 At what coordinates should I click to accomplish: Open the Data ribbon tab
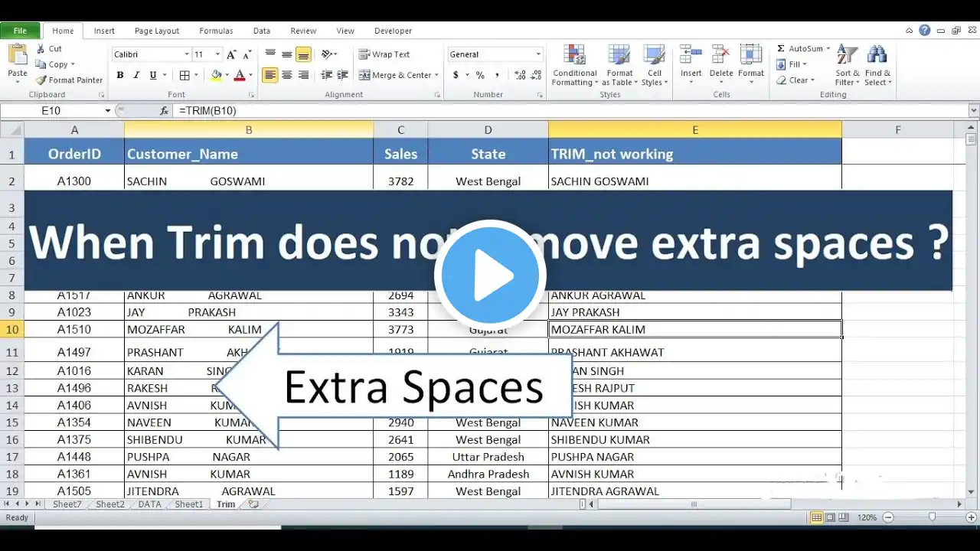click(x=262, y=31)
